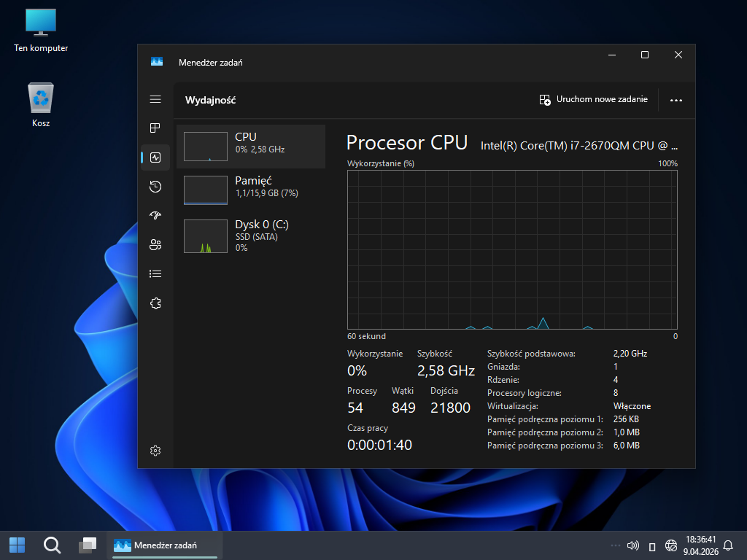Open the Startup apps page icon

pos(155,216)
